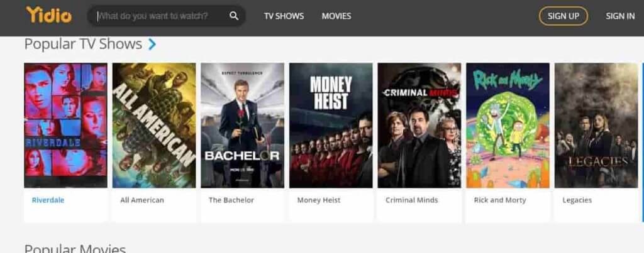Expand Popular TV Shows with blue chevron
The width and height of the screenshot is (644, 253).
pyautogui.click(x=152, y=44)
